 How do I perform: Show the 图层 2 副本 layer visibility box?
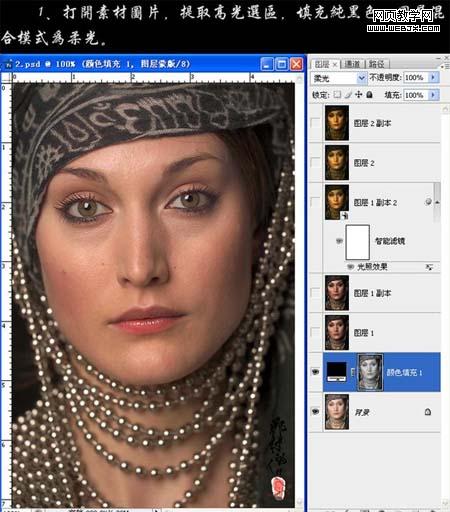(315, 123)
